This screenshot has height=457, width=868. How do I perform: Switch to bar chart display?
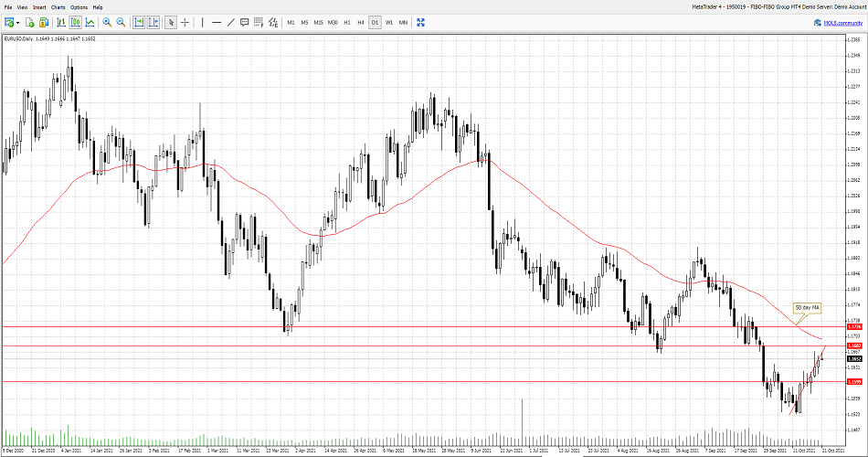(61, 22)
